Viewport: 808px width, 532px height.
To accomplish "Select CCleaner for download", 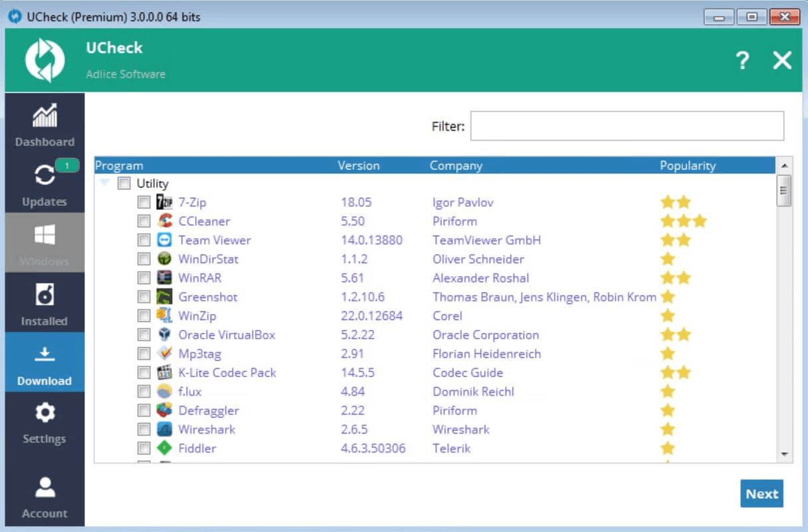I will click(144, 221).
